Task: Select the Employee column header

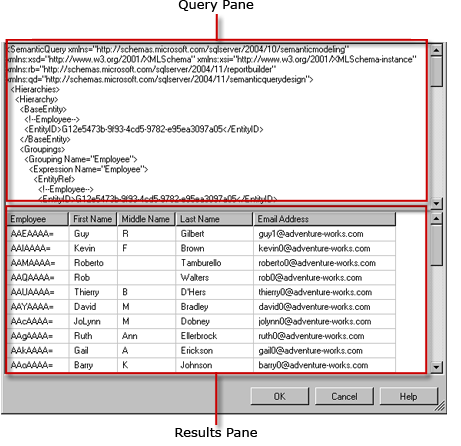Action: pyautogui.click(x=38, y=219)
